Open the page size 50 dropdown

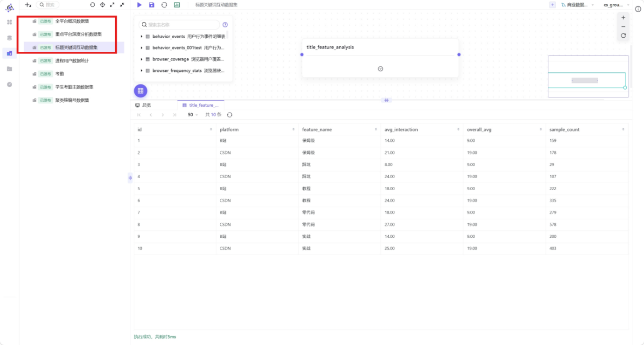(193, 115)
